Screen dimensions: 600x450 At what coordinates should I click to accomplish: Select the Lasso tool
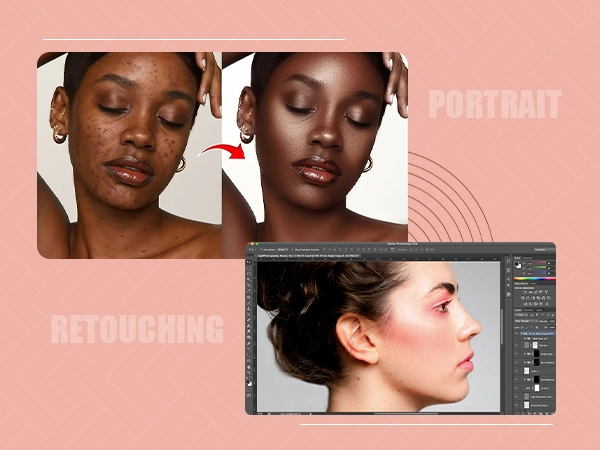click(x=249, y=273)
